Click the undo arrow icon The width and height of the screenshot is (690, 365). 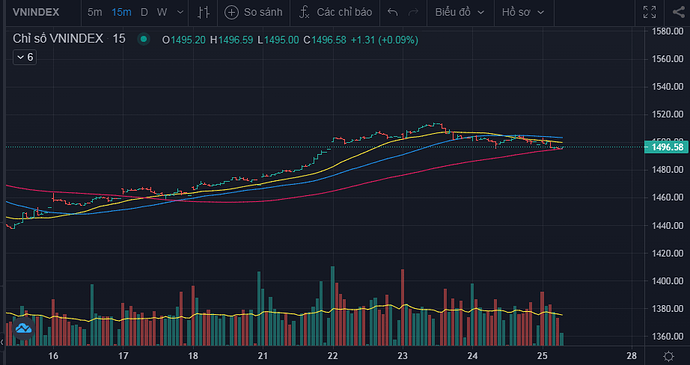(393, 12)
